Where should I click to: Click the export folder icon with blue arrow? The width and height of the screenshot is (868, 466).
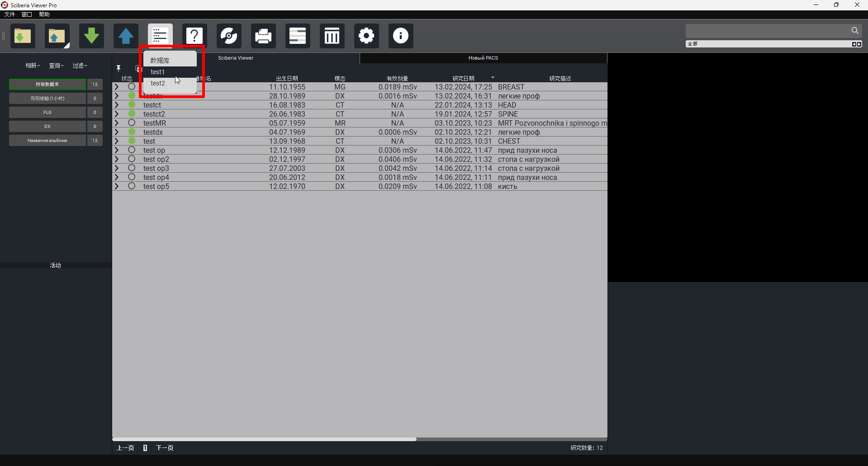coord(57,36)
